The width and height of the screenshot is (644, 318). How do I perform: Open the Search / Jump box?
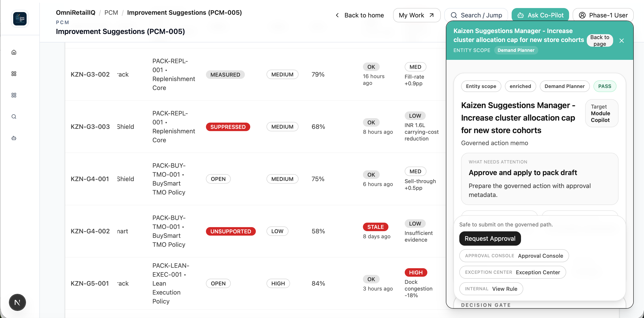tap(476, 15)
